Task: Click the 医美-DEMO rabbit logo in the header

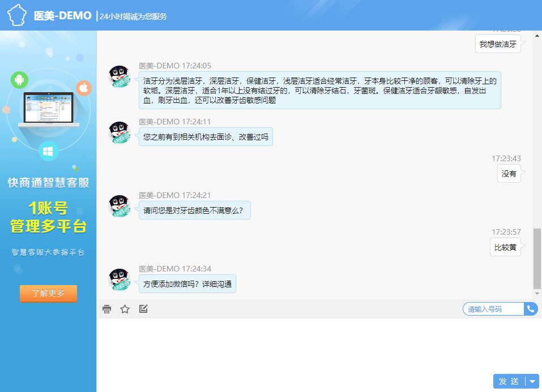Action: pos(18,14)
